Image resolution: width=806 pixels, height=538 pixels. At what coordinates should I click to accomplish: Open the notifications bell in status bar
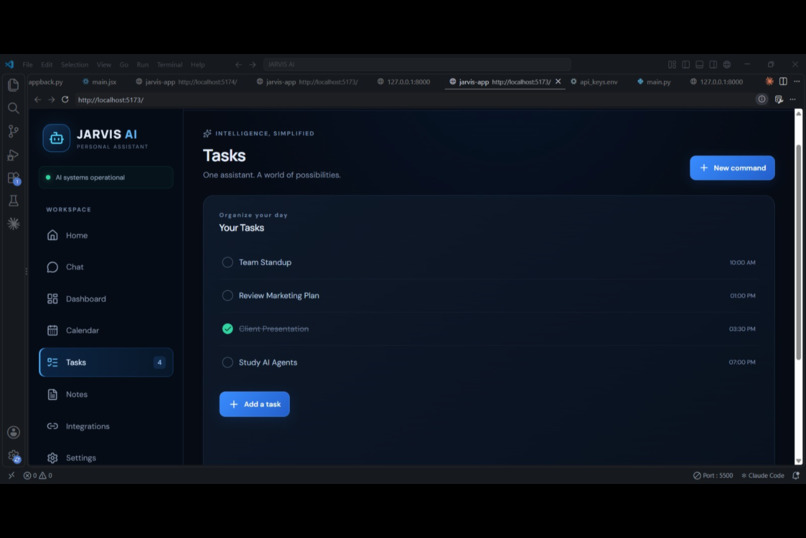[x=795, y=475]
